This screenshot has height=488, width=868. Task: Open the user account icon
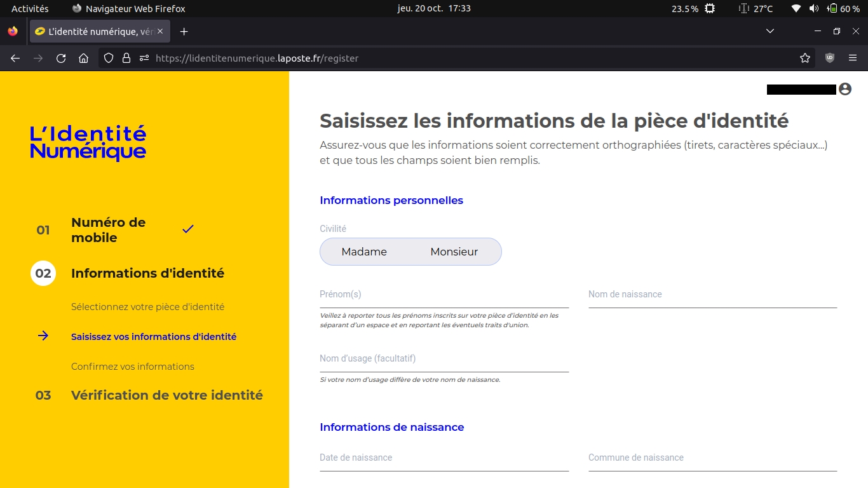coord(845,89)
